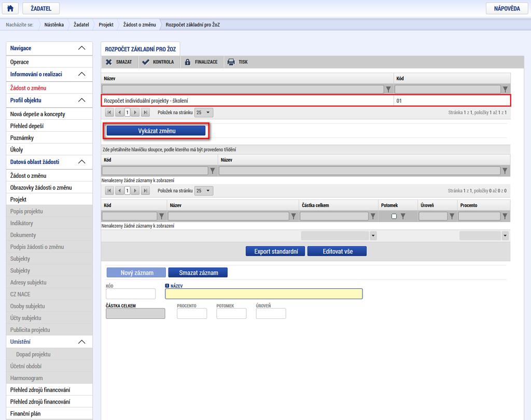Click filter icon for Procento column

[x=505, y=216]
